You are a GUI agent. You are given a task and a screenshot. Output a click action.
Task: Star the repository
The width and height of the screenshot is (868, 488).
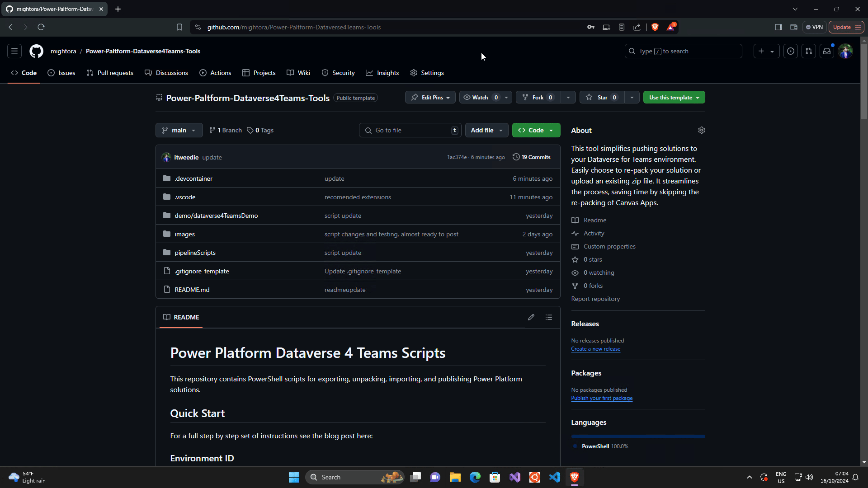[x=601, y=97]
